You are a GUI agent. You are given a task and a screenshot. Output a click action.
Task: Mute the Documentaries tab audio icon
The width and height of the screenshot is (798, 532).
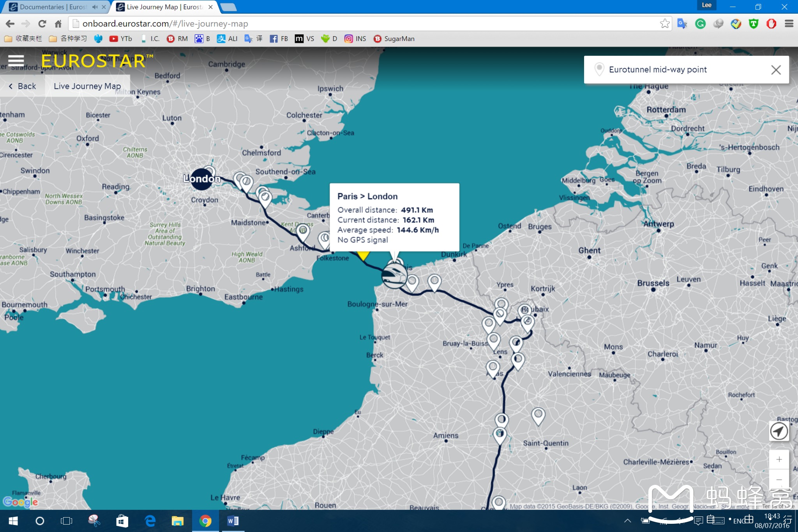[x=95, y=7]
